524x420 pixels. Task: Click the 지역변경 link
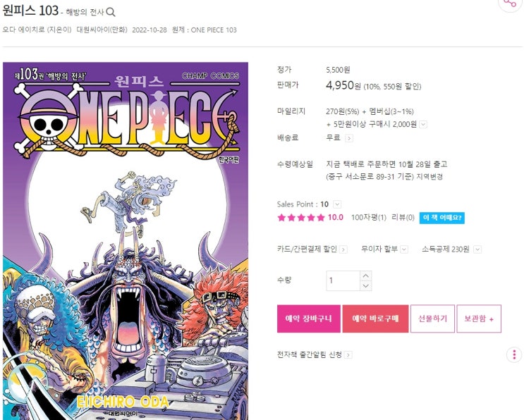tap(429, 177)
